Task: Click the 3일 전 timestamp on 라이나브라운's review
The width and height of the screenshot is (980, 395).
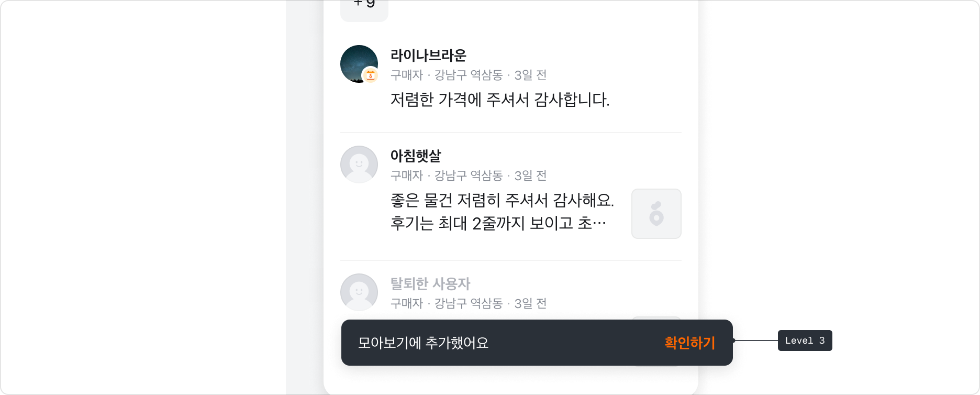Action: coord(531,75)
